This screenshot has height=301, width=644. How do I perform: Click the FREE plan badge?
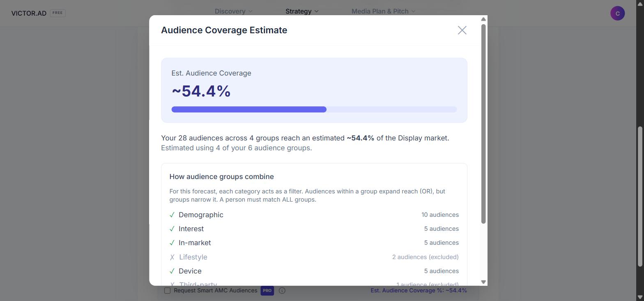pos(57,13)
